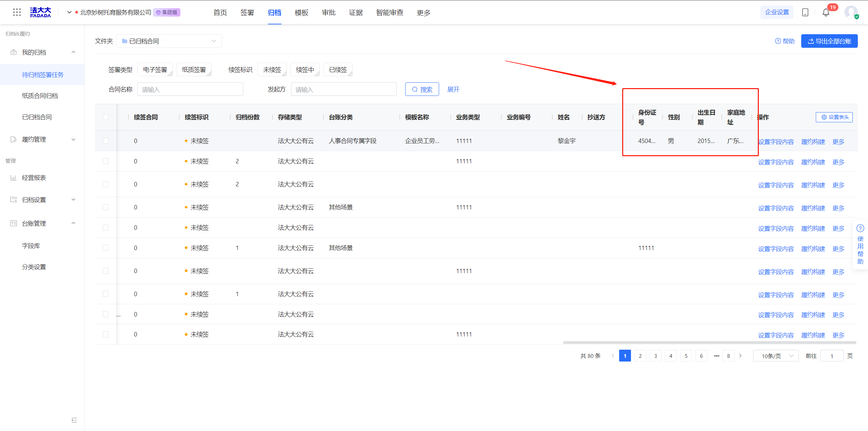
Task: Open the app grid launcher icon
Action: coord(17,13)
